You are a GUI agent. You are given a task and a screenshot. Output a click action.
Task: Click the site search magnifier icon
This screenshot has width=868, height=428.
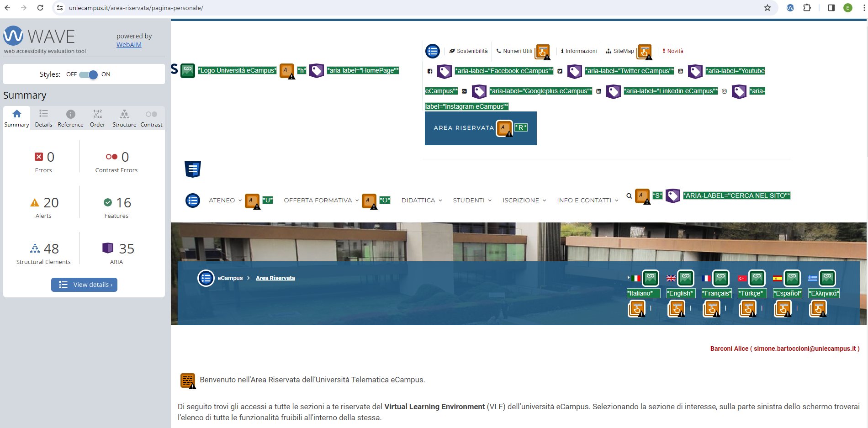tap(629, 196)
